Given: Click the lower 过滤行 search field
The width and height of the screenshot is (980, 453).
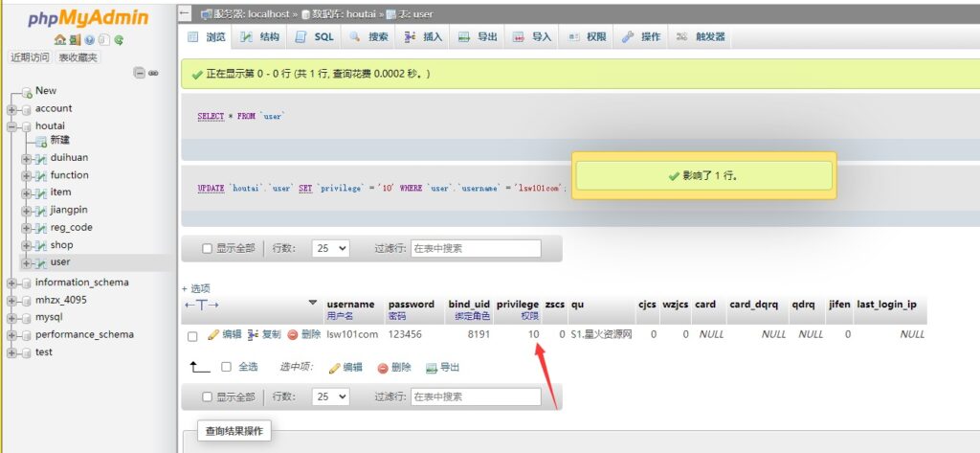Looking at the screenshot, I should pos(476,396).
